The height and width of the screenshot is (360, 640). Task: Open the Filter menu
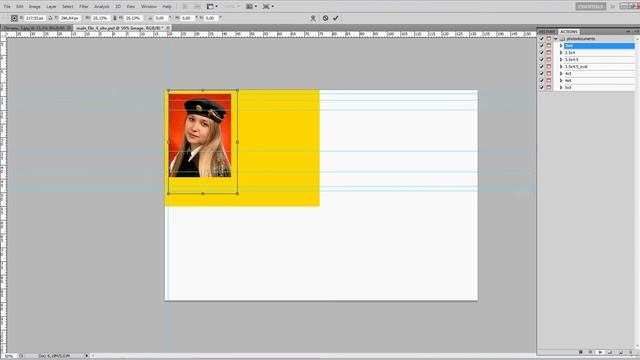(84, 7)
